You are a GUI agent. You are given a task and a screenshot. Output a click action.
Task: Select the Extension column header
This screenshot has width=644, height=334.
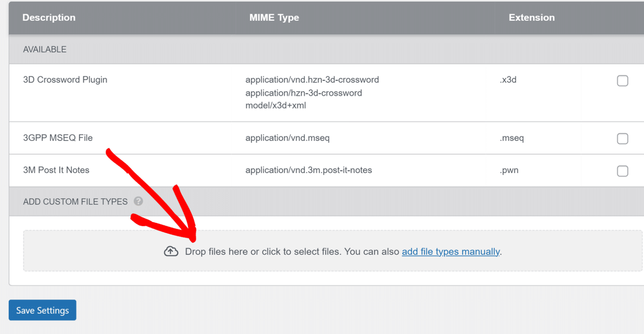(x=532, y=18)
